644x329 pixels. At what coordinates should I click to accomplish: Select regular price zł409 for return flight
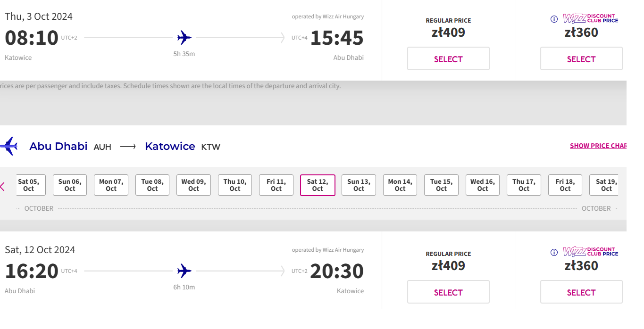point(448,292)
